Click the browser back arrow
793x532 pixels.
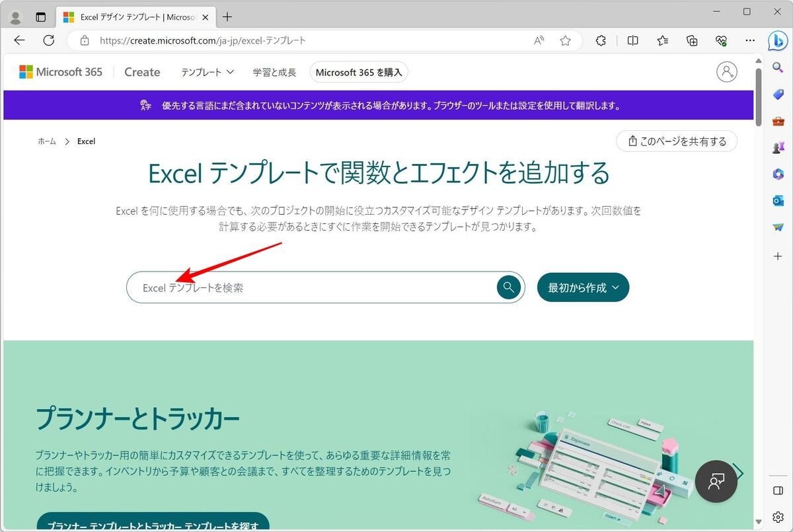pos(19,40)
